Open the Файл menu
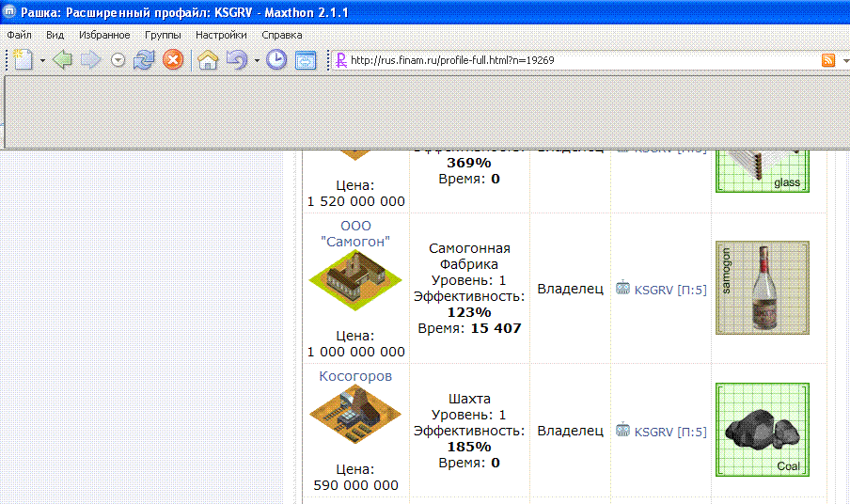Viewport: 850px width, 504px height. coord(19,35)
